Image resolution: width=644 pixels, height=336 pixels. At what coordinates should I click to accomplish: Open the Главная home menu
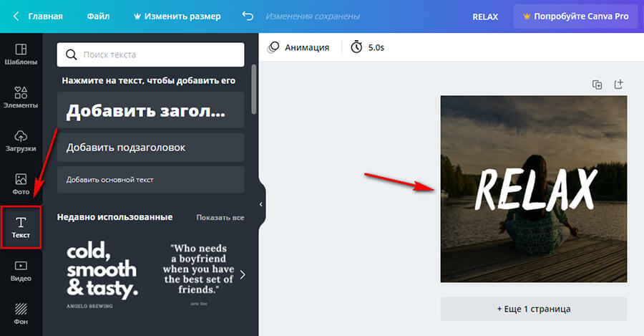coord(46,16)
